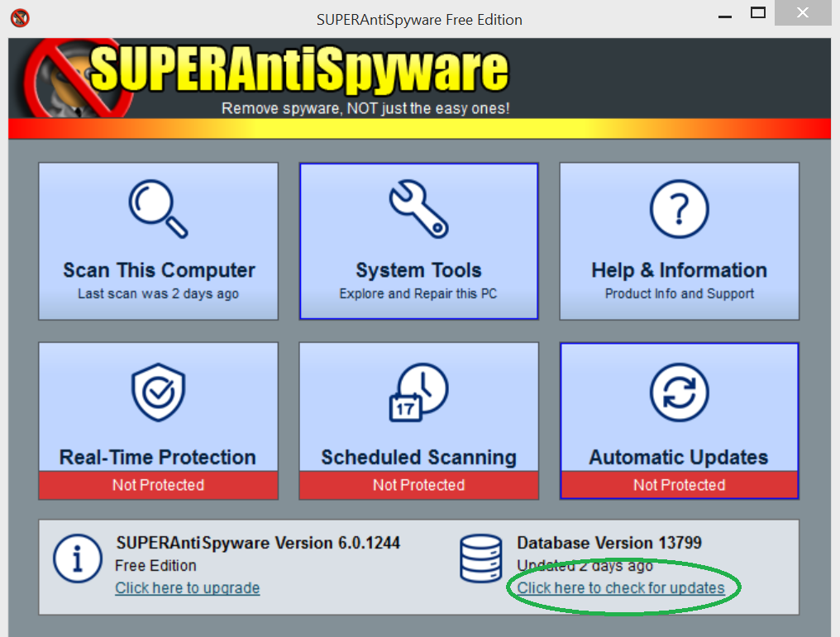Image resolution: width=840 pixels, height=637 pixels.
Task: Click the shield Real-Time Protection icon
Action: pos(158,392)
